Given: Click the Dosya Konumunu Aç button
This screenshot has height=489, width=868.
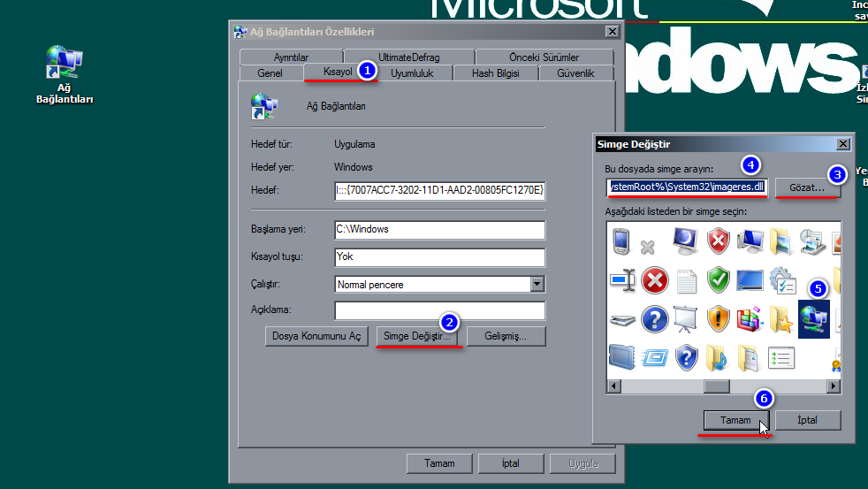Looking at the screenshot, I should [x=316, y=336].
